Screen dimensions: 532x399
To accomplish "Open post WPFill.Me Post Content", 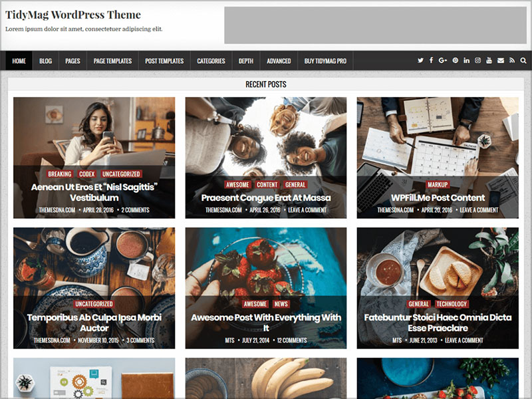I will (x=438, y=198).
